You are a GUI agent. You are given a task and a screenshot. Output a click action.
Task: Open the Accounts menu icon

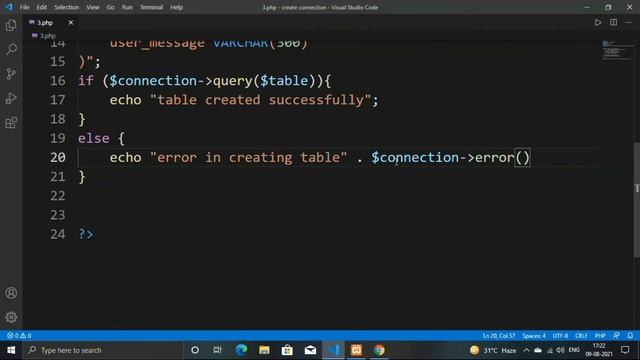(x=11, y=293)
